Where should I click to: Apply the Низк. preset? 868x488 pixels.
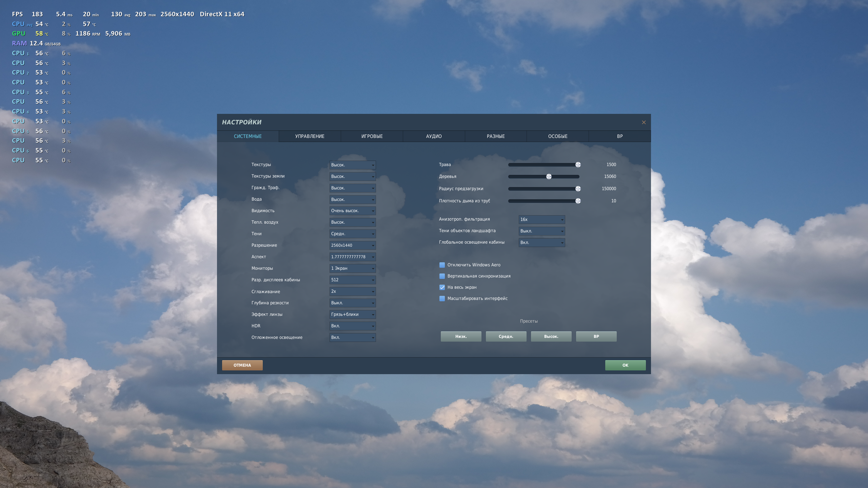tap(461, 337)
